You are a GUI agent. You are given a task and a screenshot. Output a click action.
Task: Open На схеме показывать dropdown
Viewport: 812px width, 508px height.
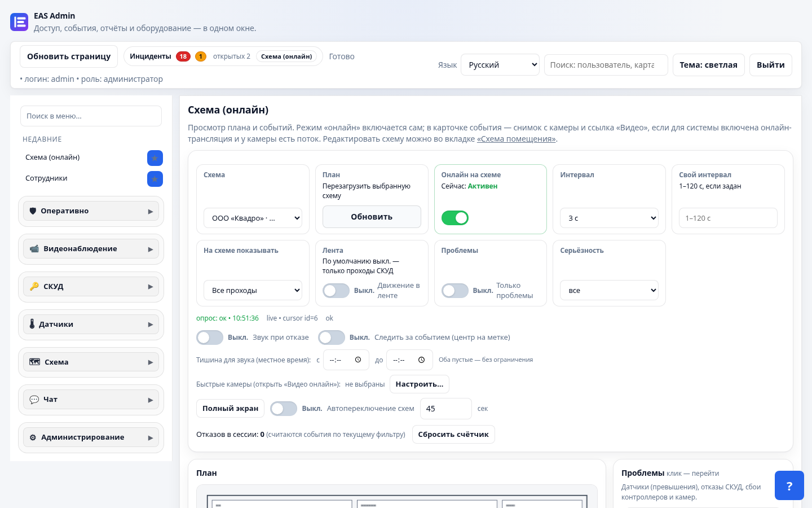pos(253,290)
